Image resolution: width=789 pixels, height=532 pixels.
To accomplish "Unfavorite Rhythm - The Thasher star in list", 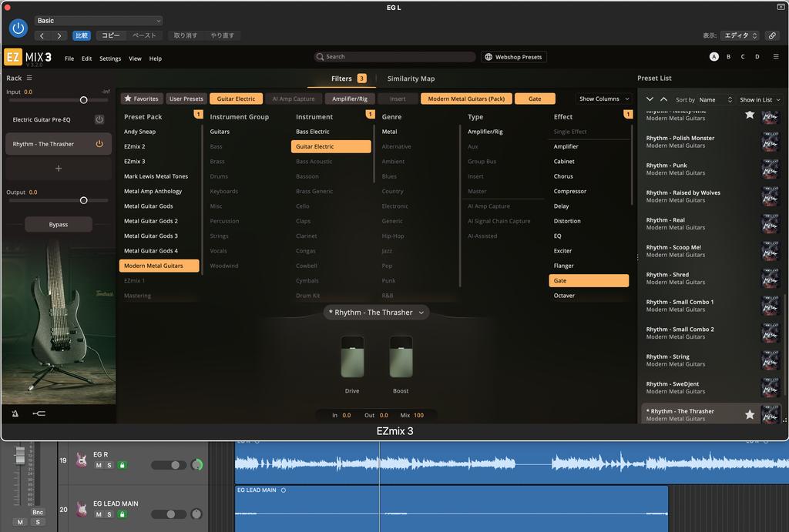I will tap(749, 414).
